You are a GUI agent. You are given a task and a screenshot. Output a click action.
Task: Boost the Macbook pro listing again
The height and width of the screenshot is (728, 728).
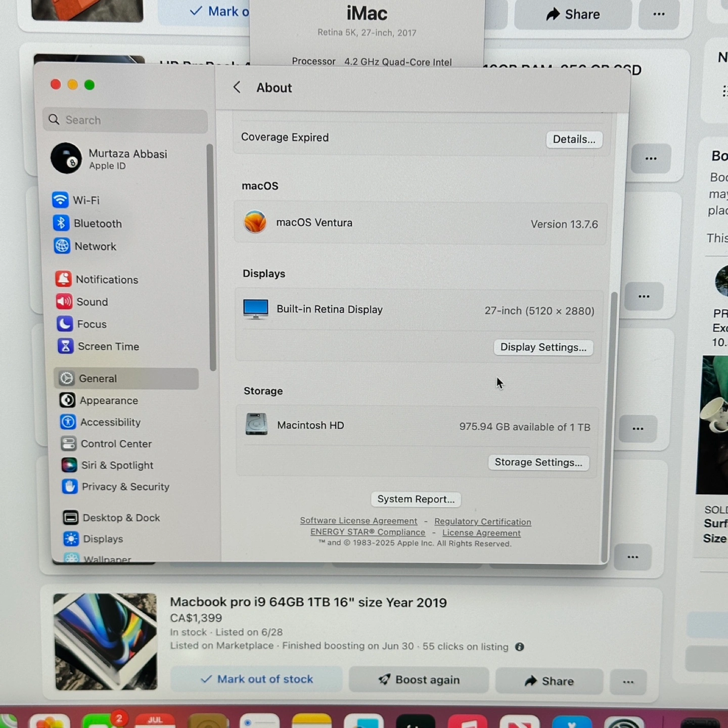[419, 680]
